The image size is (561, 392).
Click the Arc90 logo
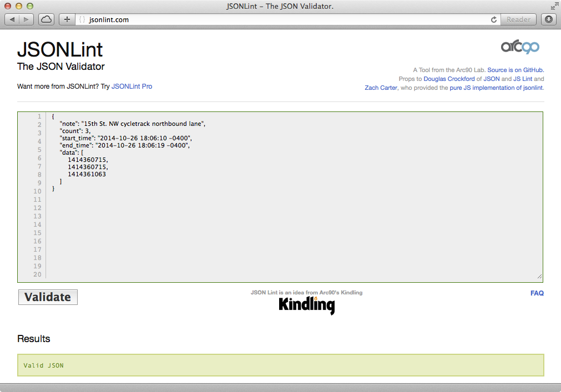pos(520,47)
